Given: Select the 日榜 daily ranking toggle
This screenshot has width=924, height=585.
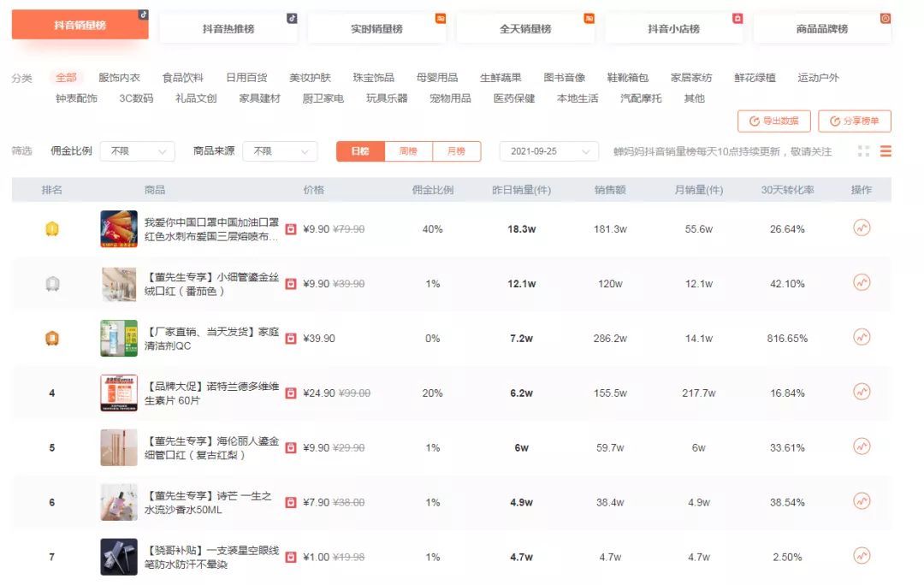Looking at the screenshot, I should click(x=360, y=151).
